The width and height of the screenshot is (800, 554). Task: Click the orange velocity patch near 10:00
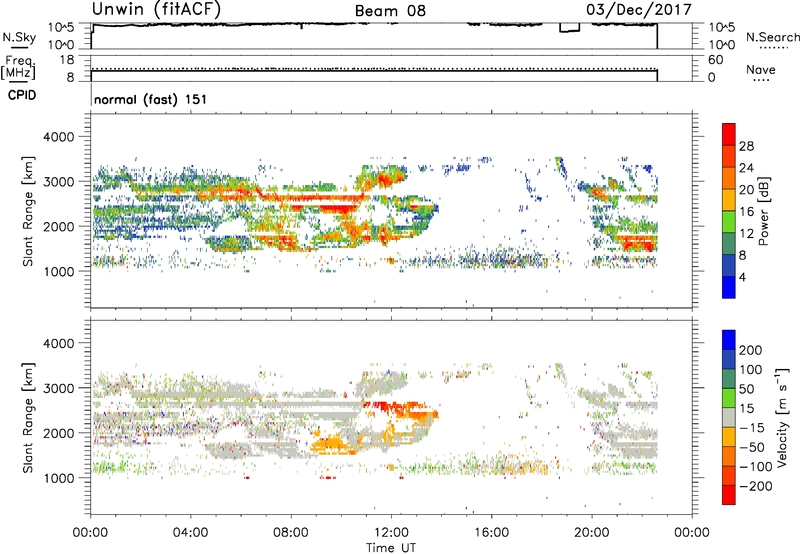333,445
